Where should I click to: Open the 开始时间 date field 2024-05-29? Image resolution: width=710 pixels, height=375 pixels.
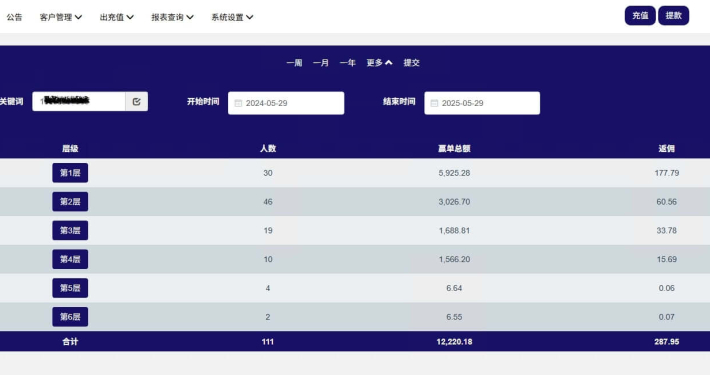coord(286,103)
